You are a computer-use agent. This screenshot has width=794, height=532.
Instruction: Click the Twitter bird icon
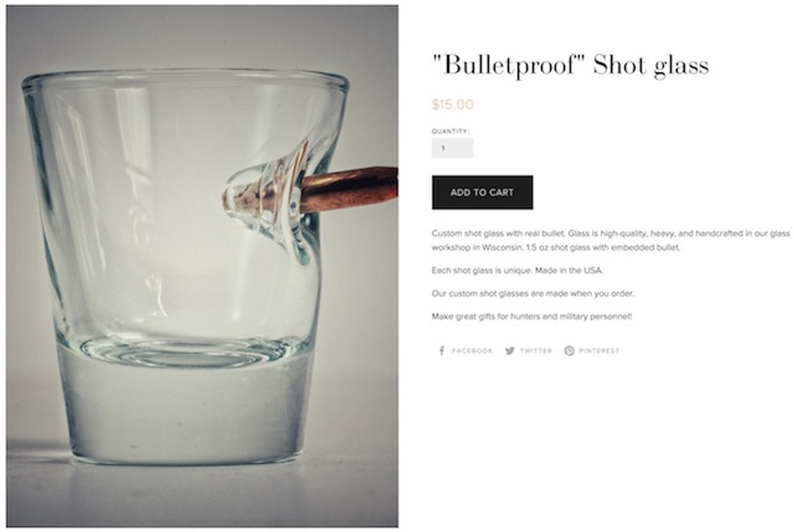510,351
